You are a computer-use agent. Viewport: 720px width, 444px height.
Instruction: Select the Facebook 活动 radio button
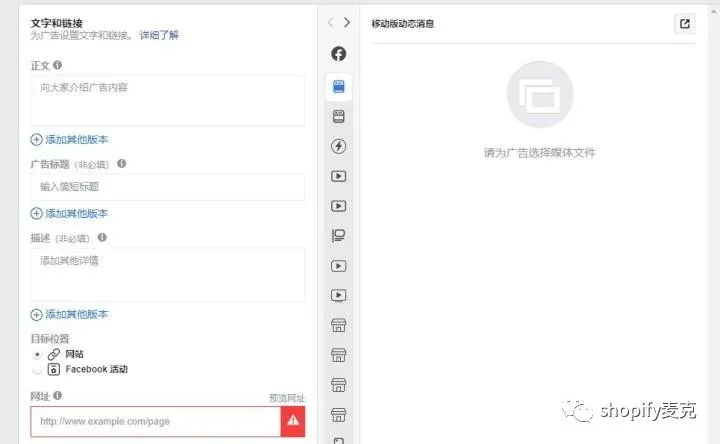click(x=37, y=370)
